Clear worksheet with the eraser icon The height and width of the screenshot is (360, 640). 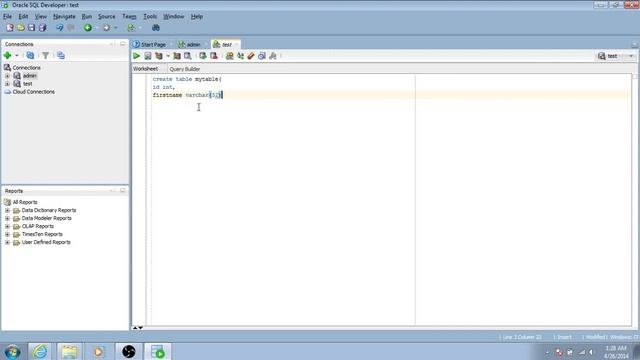click(251, 56)
